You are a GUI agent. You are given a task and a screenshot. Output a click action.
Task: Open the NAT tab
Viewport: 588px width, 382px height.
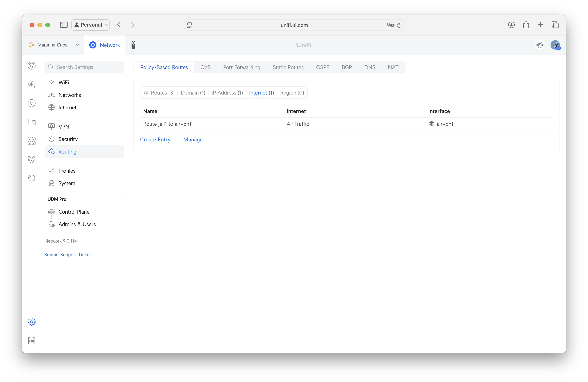393,67
